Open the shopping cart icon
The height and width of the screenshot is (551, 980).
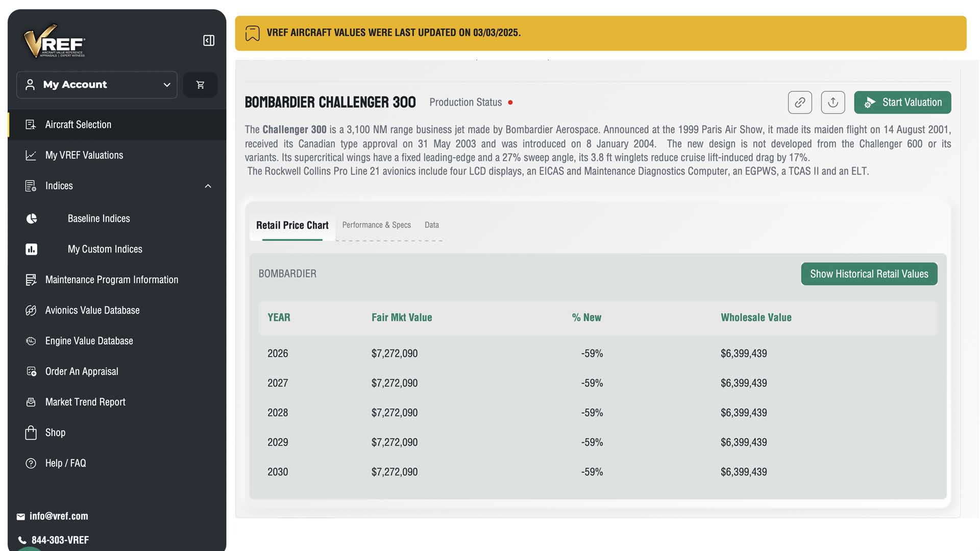pyautogui.click(x=200, y=85)
